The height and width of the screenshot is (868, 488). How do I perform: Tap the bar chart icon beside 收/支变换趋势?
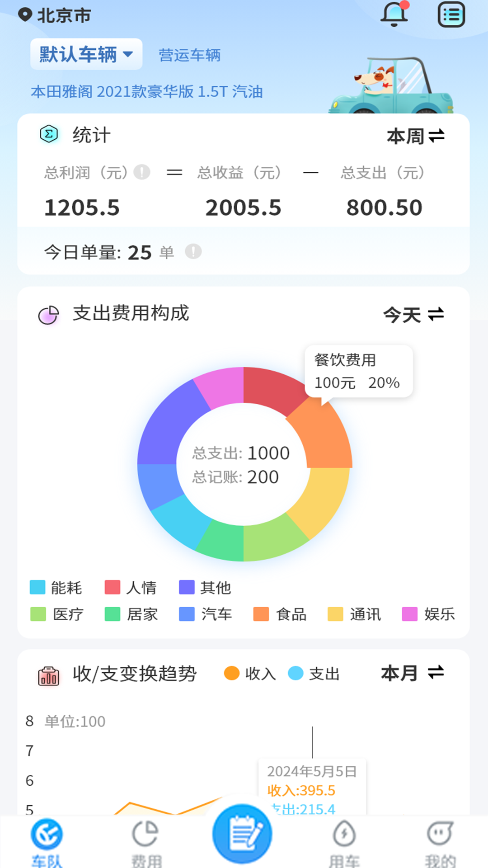point(48,676)
